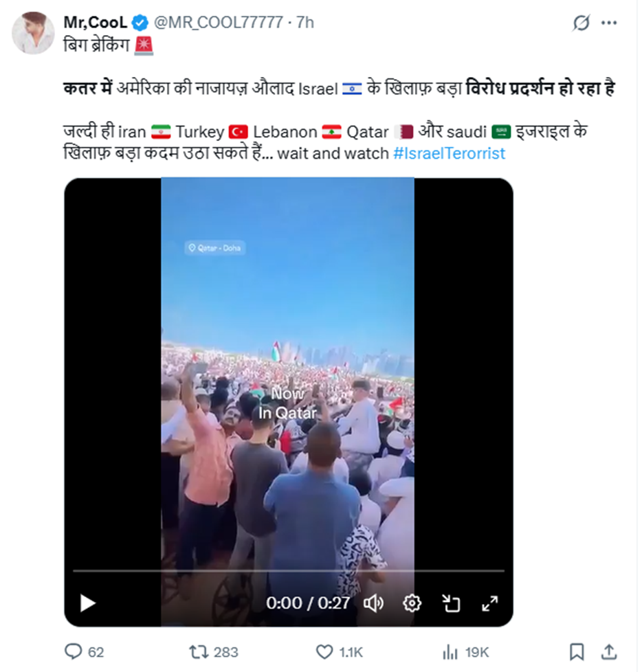Play the video with the play button
The height and width of the screenshot is (672, 642).
point(88,603)
